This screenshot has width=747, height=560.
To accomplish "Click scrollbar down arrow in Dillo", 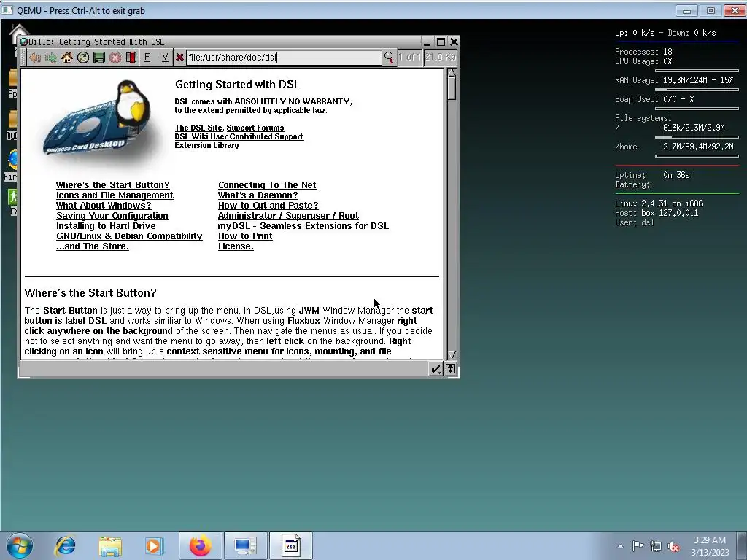I will 452,355.
